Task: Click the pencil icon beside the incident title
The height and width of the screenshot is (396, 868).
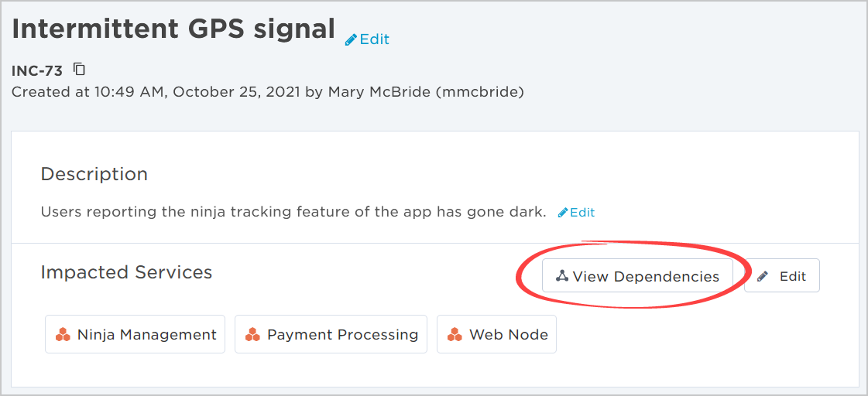Action: tap(351, 39)
